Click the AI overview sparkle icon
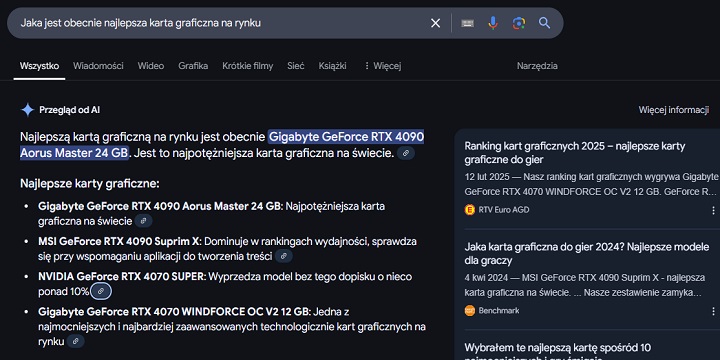This screenshot has height=360, width=720. [x=28, y=110]
